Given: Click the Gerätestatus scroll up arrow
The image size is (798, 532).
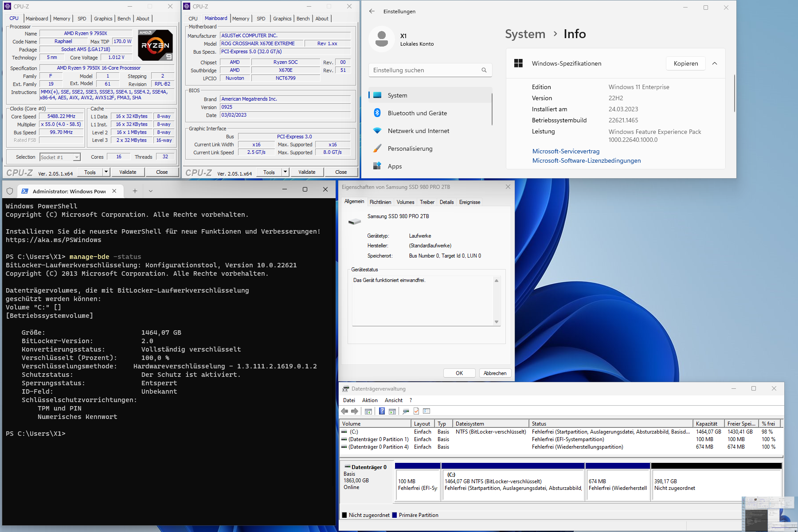Looking at the screenshot, I should click(497, 281).
